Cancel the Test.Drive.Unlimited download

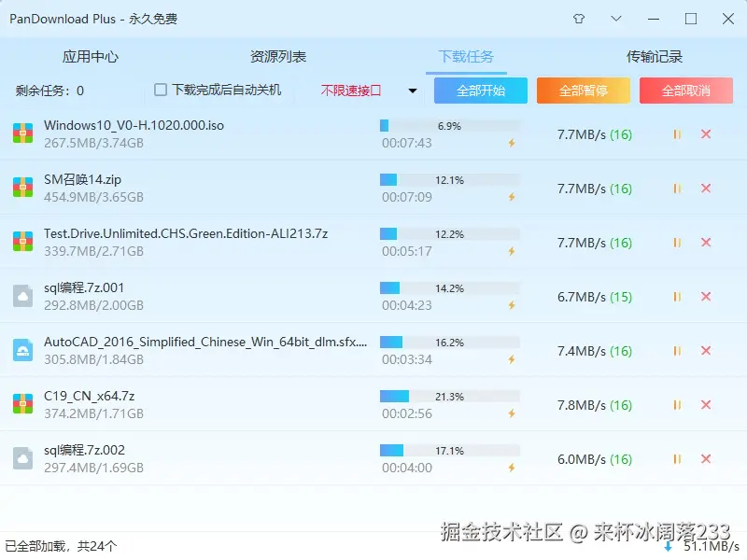point(706,243)
